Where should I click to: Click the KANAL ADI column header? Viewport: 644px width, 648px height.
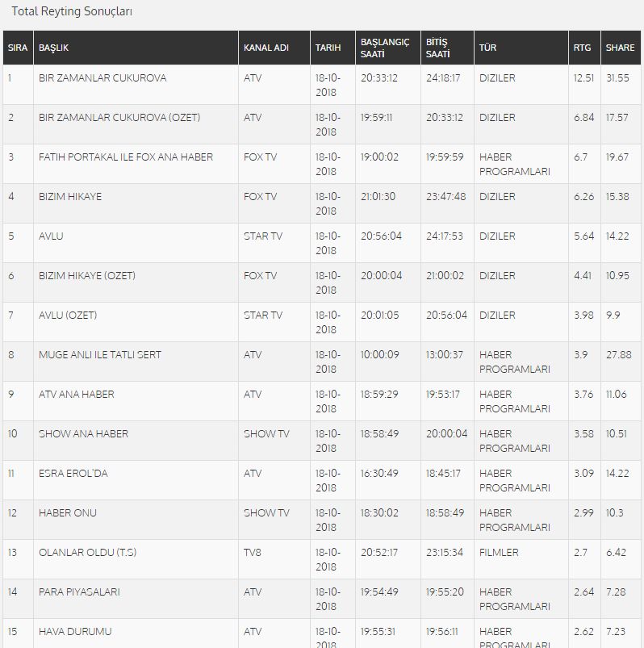(274, 48)
